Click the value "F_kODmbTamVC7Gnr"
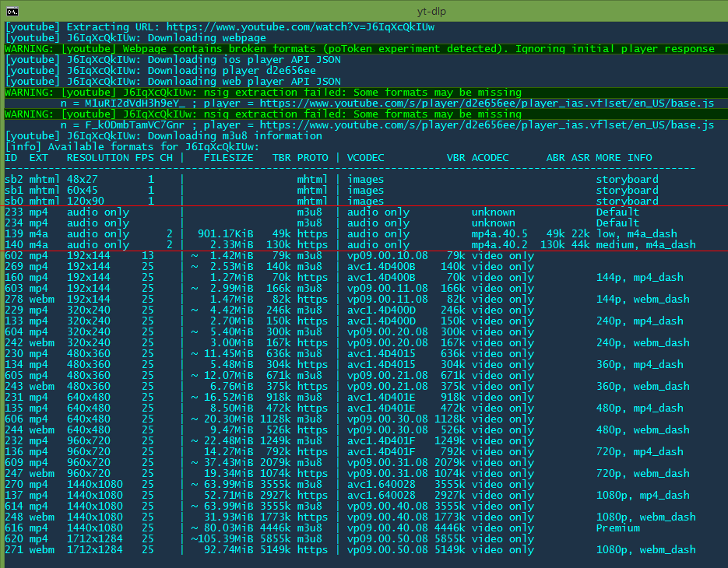Viewport: 728px width, 568px height. [x=135, y=125]
